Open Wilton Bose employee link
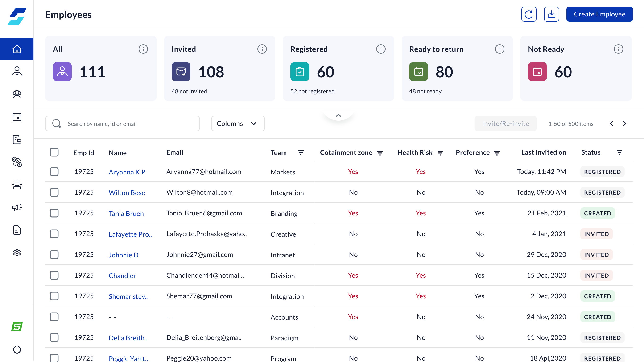This screenshot has height=362, width=644. tap(127, 193)
